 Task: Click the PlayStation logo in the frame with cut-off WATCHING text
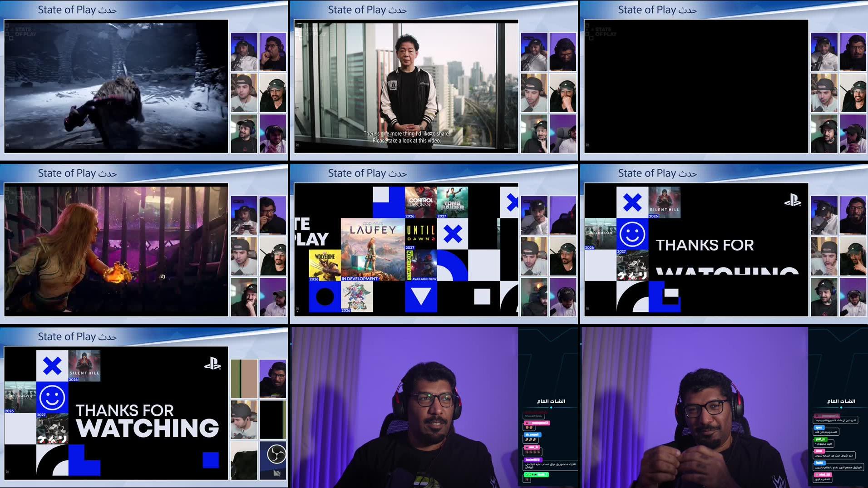(793, 200)
